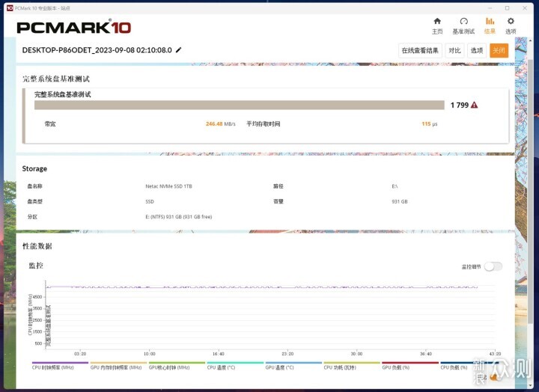This screenshot has height=392, width=539.
Task: Click the pencil icon to rename result
Action: point(178,50)
